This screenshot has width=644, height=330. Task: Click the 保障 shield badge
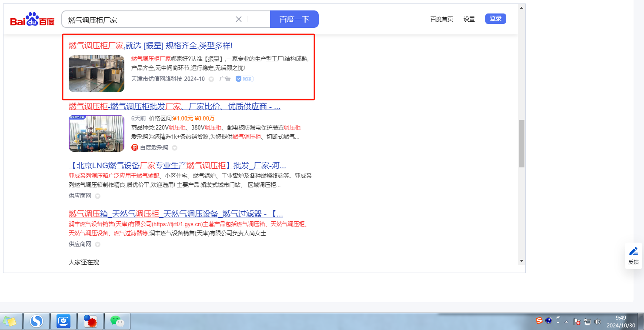[244, 79]
